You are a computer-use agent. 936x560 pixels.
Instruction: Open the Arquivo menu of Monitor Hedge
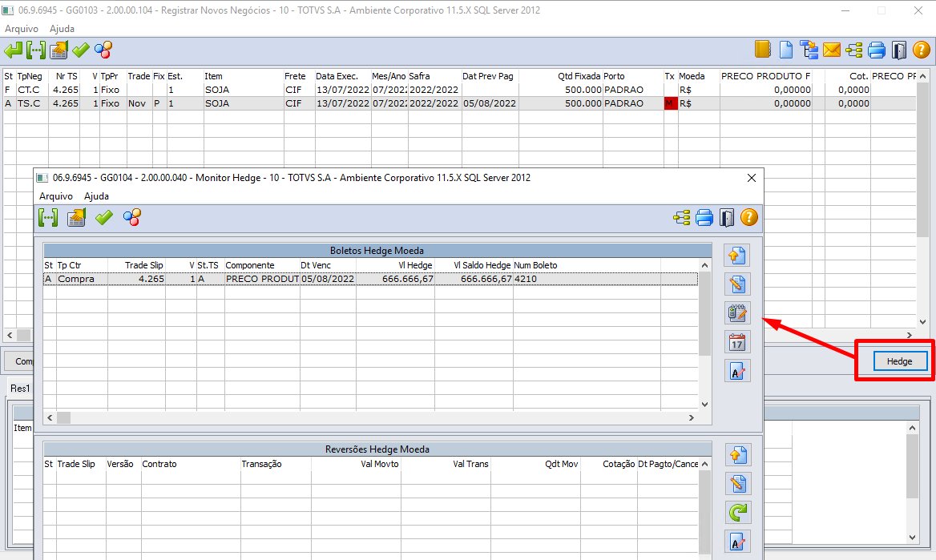pos(56,195)
